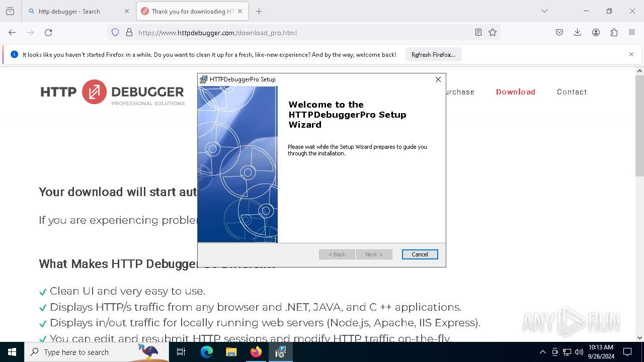
Task: Open the notification center icon
Action: [x=628, y=352]
